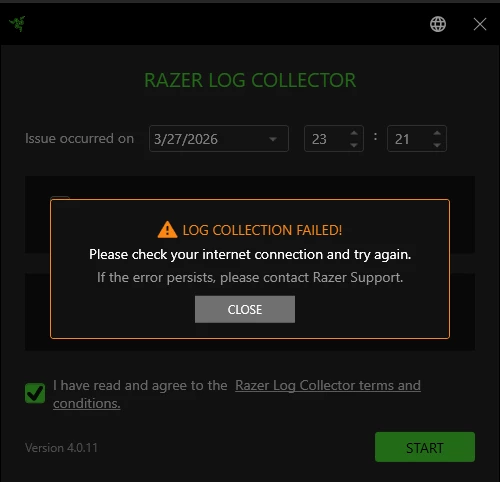The height and width of the screenshot is (482, 500).
Task: Dismiss the error with the CLOSE button
Action: click(245, 309)
